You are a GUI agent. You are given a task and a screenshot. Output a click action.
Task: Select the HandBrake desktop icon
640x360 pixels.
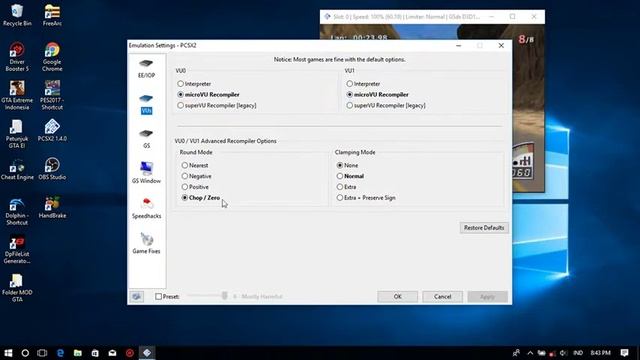pyautogui.click(x=52, y=208)
